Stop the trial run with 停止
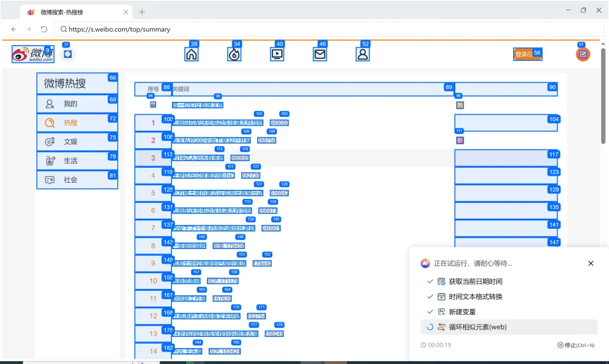 point(576,345)
